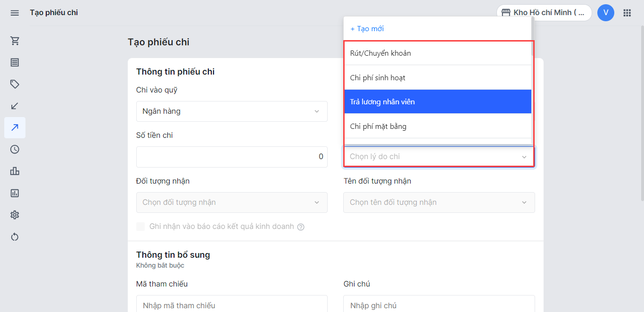Viewport: 644px width, 312px height.
Task: Open the bar chart reports icon
Action: [x=15, y=171]
